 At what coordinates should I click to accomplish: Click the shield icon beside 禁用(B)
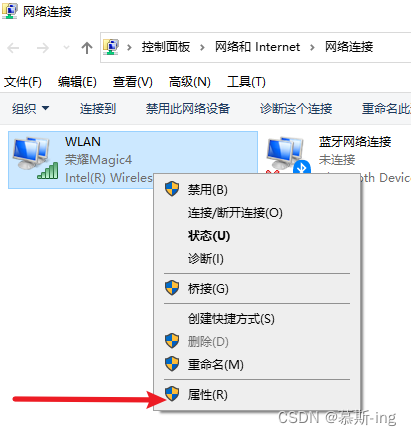[x=172, y=189]
